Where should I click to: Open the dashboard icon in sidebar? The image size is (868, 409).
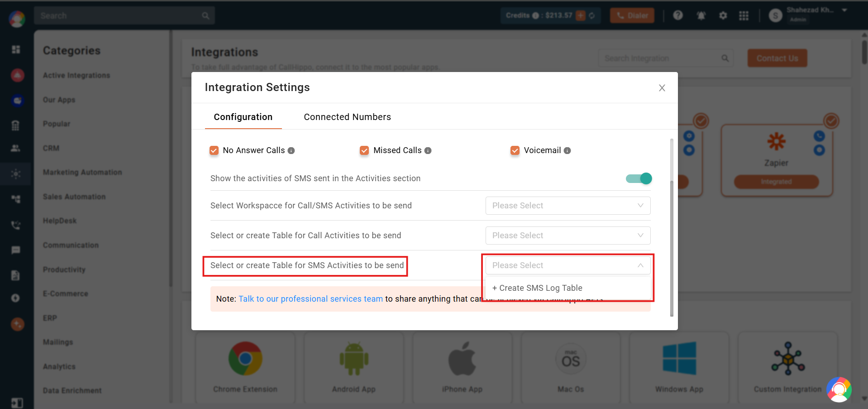[16, 49]
